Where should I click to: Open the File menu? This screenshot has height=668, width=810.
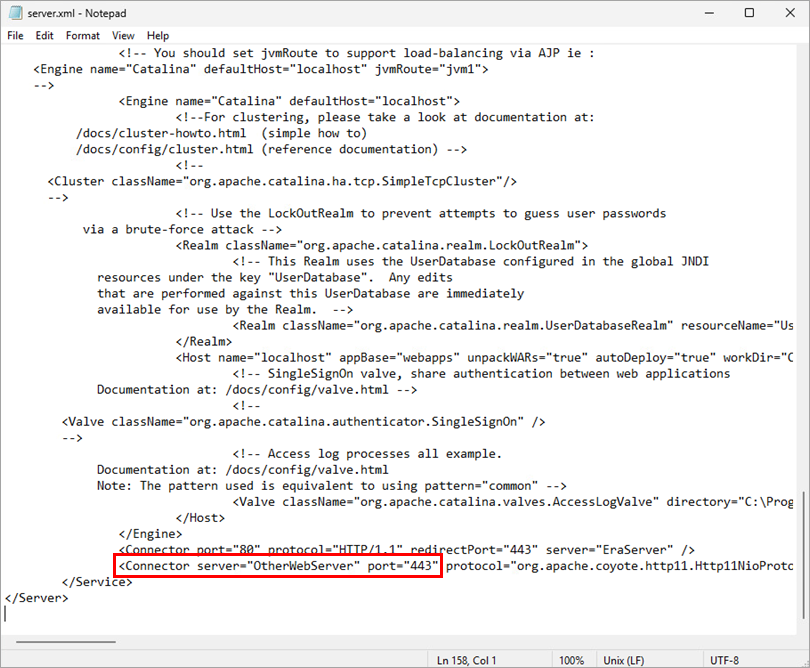[x=15, y=35]
